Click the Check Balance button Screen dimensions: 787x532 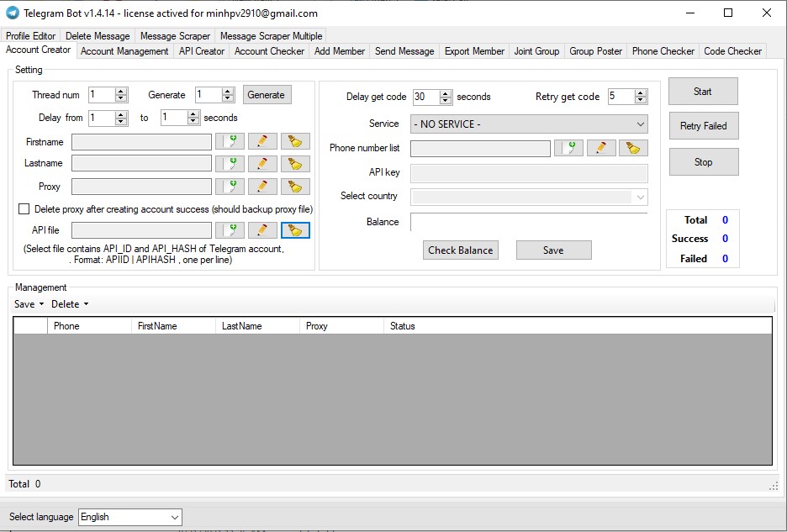[460, 250]
